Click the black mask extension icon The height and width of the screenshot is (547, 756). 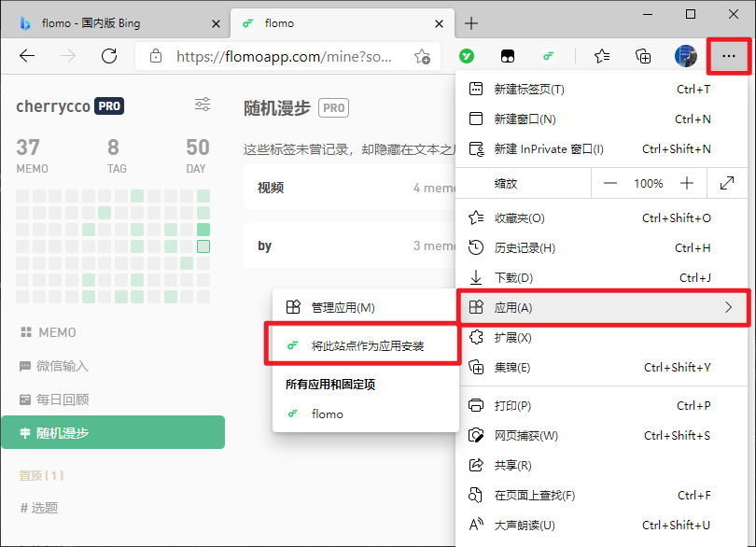[508, 56]
